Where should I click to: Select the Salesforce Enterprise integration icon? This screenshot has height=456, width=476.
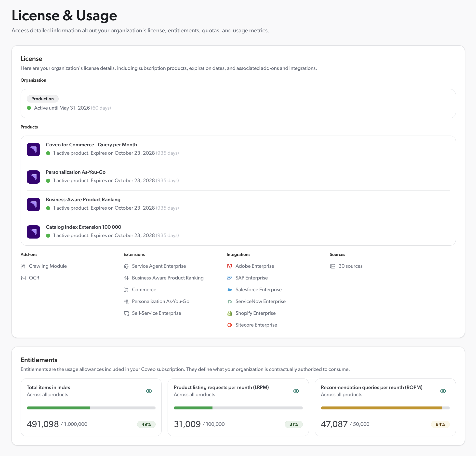point(230,290)
